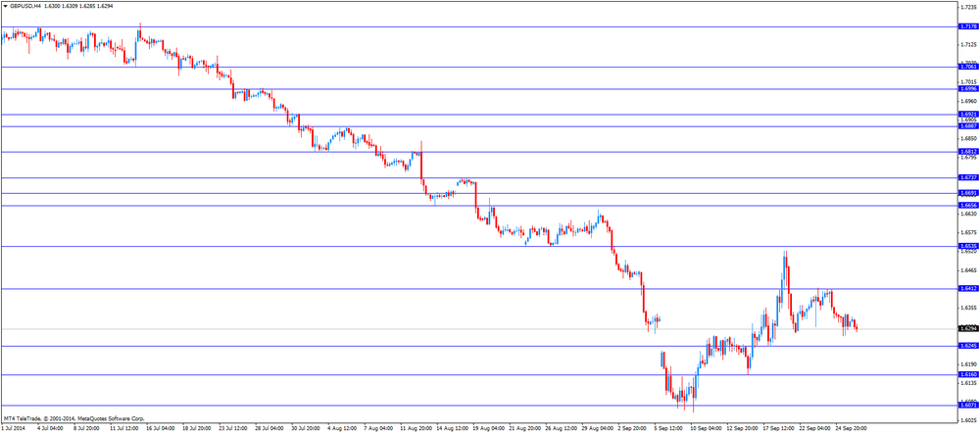The height and width of the screenshot is (433, 980).
Task: Select the 1.6412 blue price level label
Action: 967,289
